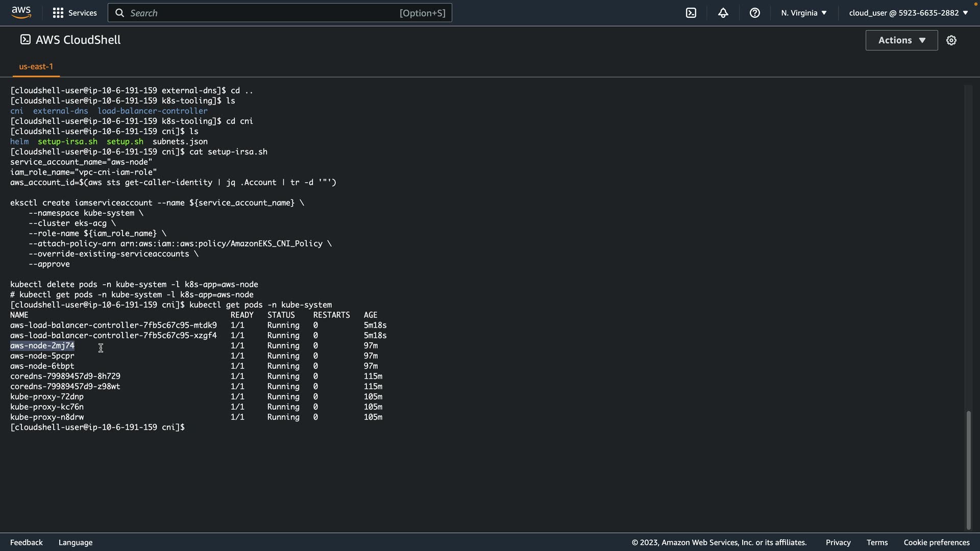Click the CloudShell terminal icon in top bar
The image size is (980, 551).
coord(691,13)
